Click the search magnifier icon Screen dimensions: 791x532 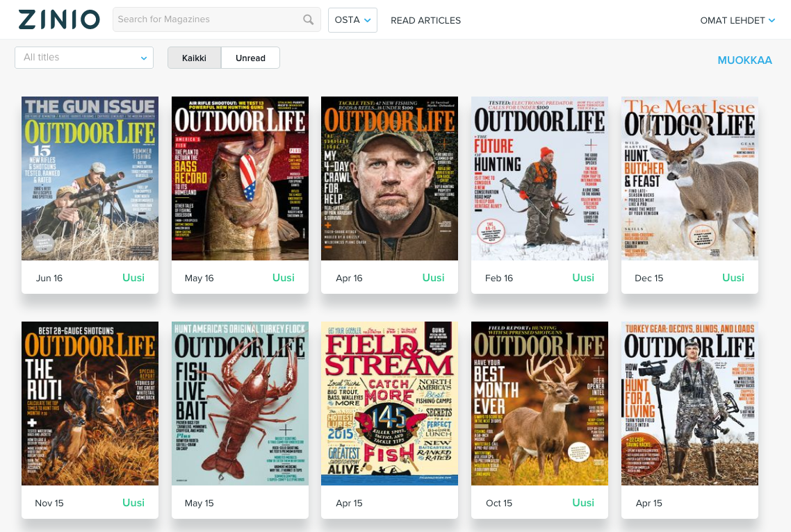[308, 19]
